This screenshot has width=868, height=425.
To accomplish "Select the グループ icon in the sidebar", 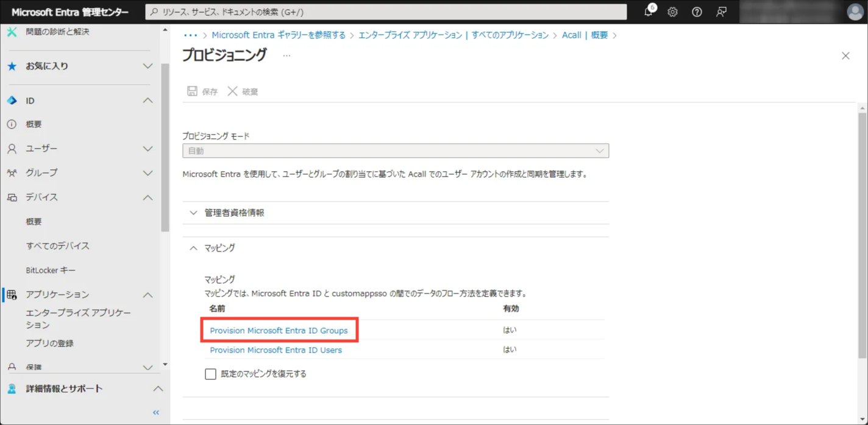I will click(11, 172).
